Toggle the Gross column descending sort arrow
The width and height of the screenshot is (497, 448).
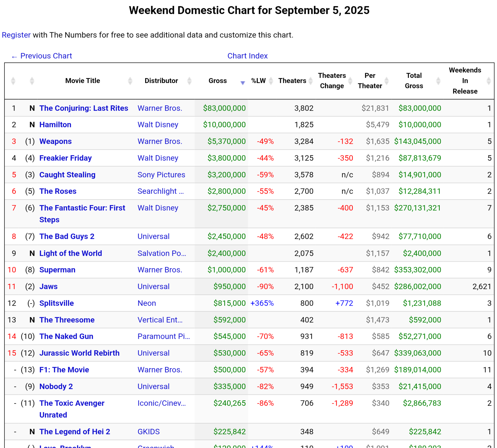pyautogui.click(x=243, y=83)
